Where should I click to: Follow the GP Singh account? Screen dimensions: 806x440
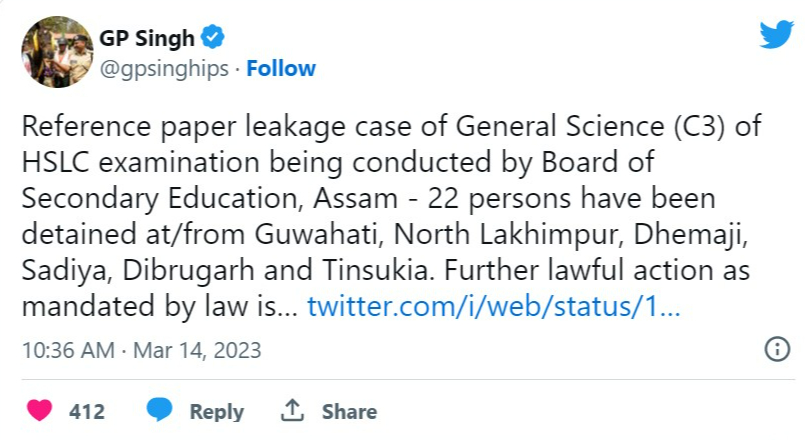click(281, 68)
